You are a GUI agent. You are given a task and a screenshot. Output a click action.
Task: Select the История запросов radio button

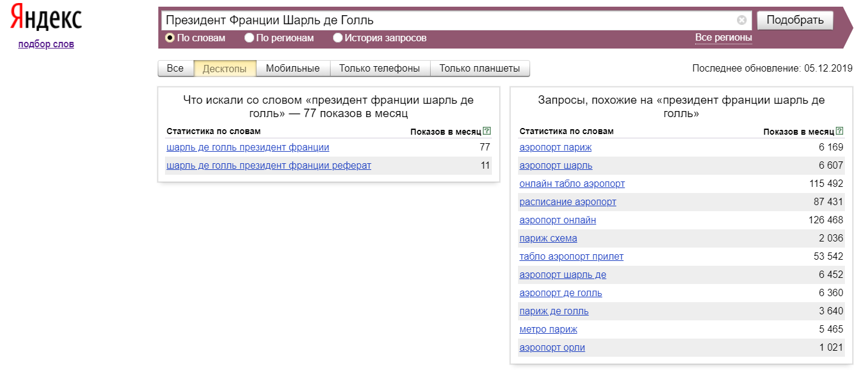[x=338, y=38]
